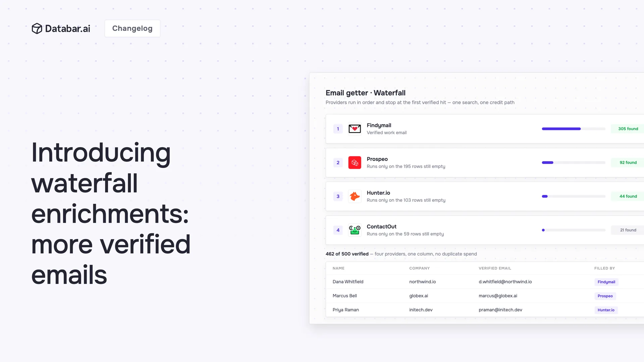Click email d.whitfield@northwind.io
644x362 pixels.
(505, 282)
